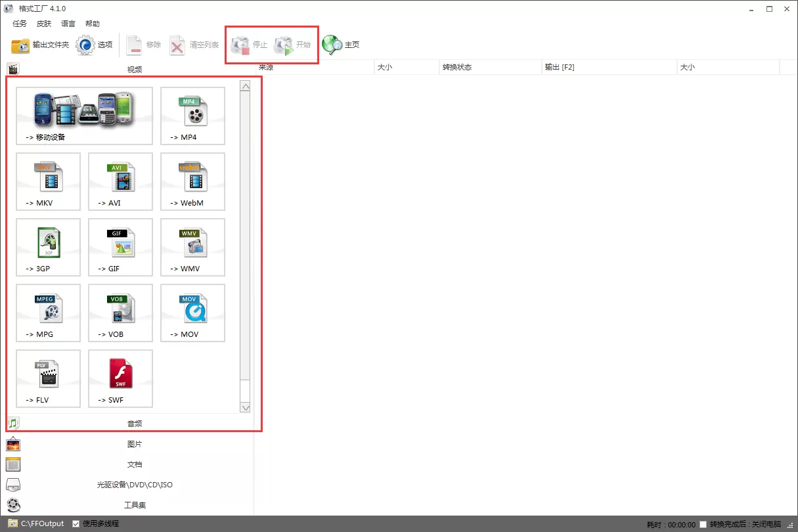Select the AVI conversion icon

(120, 181)
